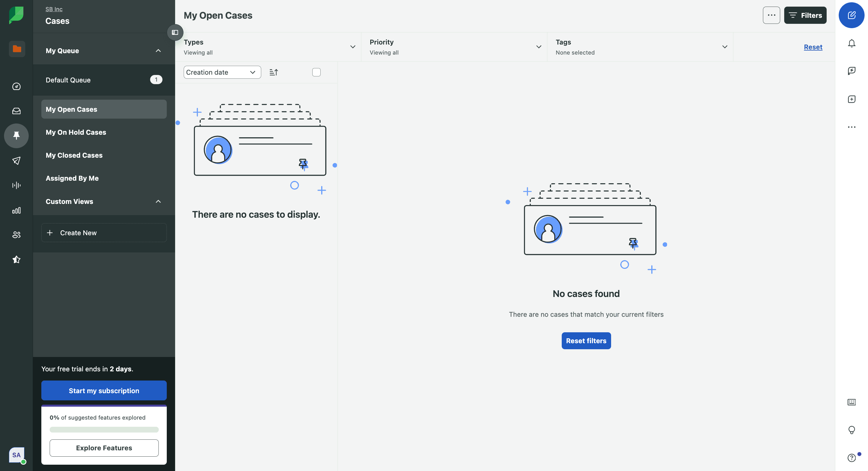Open the notifications bell
The image size is (868, 471).
(x=851, y=43)
